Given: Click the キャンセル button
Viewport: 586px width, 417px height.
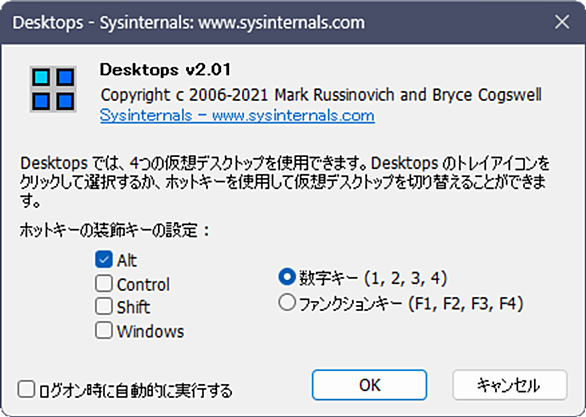Looking at the screenshot, I should (x=510, y=385).
